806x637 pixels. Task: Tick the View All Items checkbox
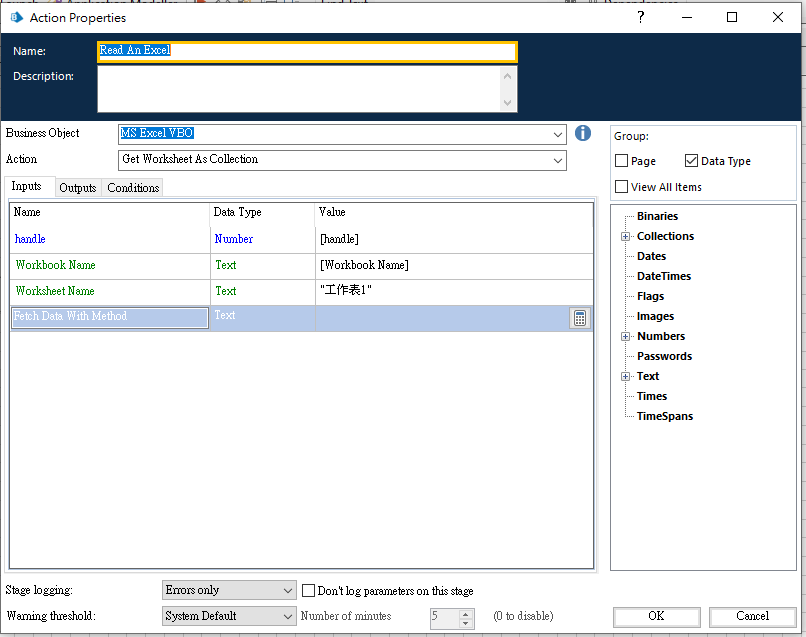point(621,187)
